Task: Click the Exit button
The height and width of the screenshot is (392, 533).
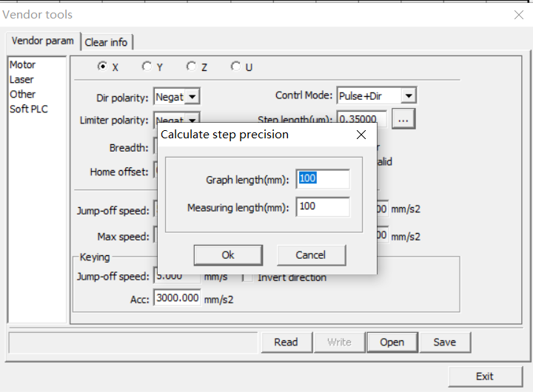Action: pyautogui.click(x=485, y=376)
